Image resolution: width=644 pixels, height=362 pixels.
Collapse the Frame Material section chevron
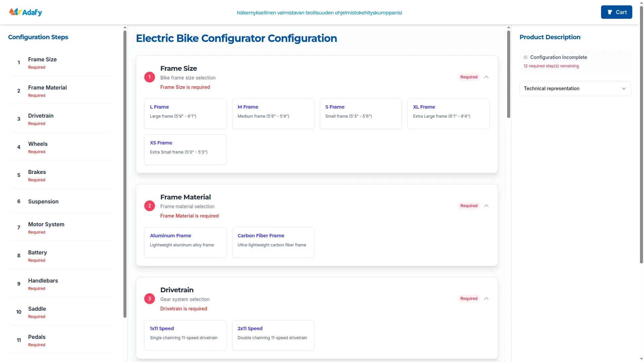[x=486, y=206]
